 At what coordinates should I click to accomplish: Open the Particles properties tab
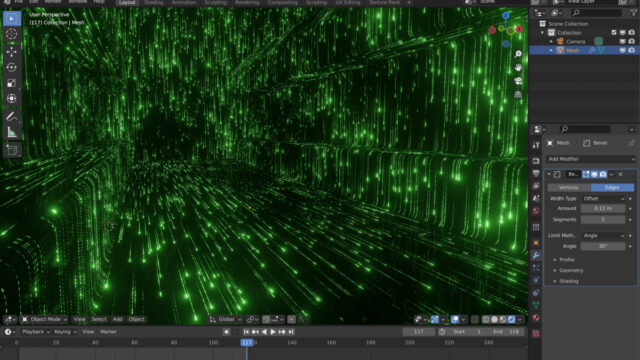point(536,268)
